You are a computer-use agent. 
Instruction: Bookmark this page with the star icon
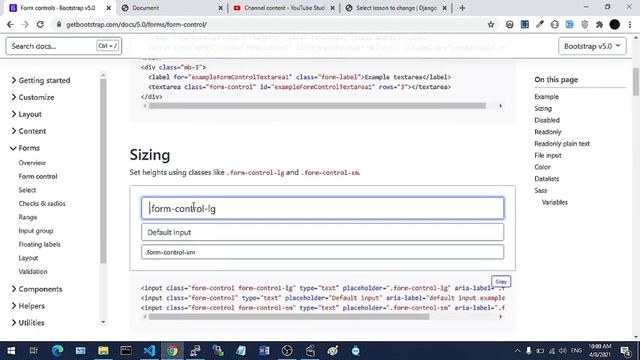(x=491, y=24)
